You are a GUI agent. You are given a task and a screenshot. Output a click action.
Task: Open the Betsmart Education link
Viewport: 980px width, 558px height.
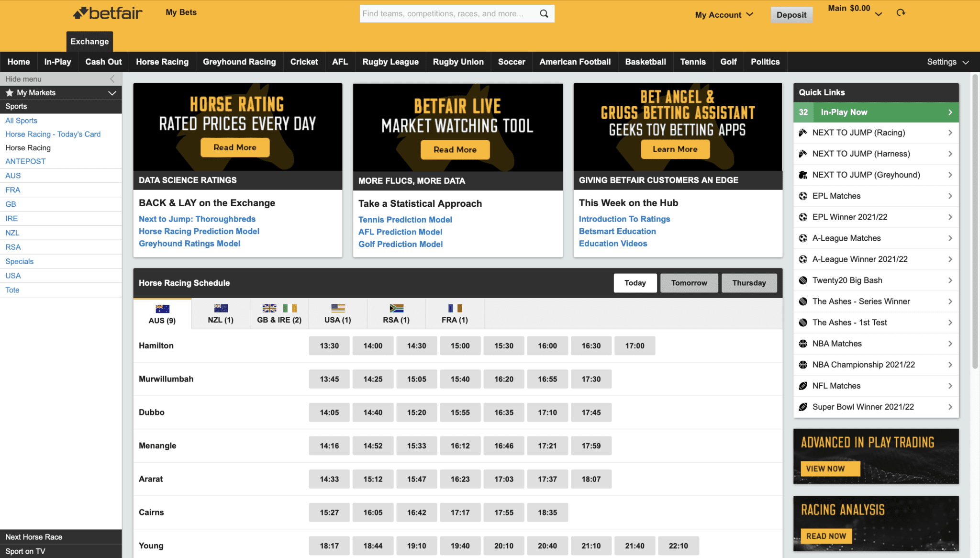click(617, 231)
